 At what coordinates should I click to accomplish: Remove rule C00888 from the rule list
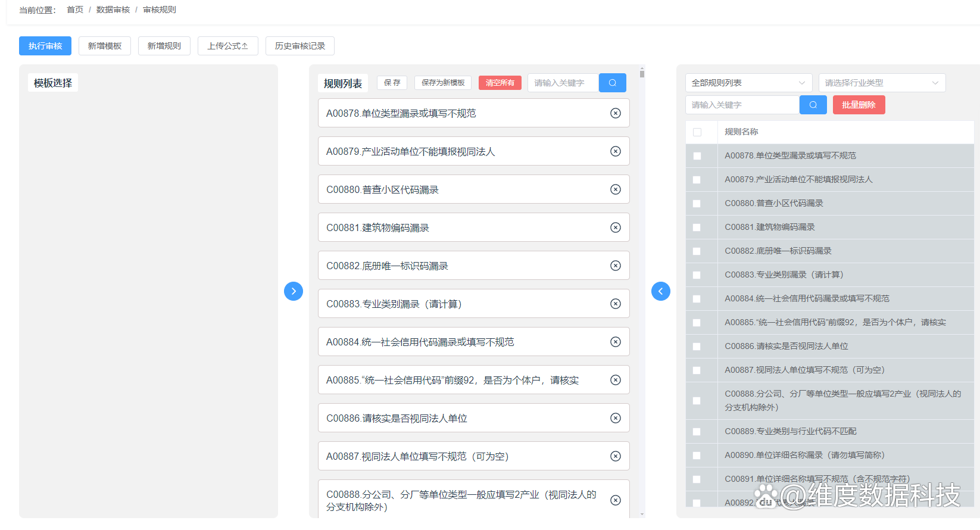pos(616,500)
